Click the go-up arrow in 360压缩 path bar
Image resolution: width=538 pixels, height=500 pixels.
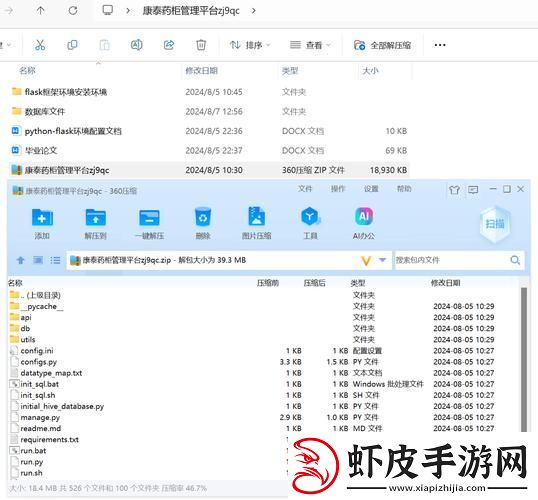click(x=21, y=260)
